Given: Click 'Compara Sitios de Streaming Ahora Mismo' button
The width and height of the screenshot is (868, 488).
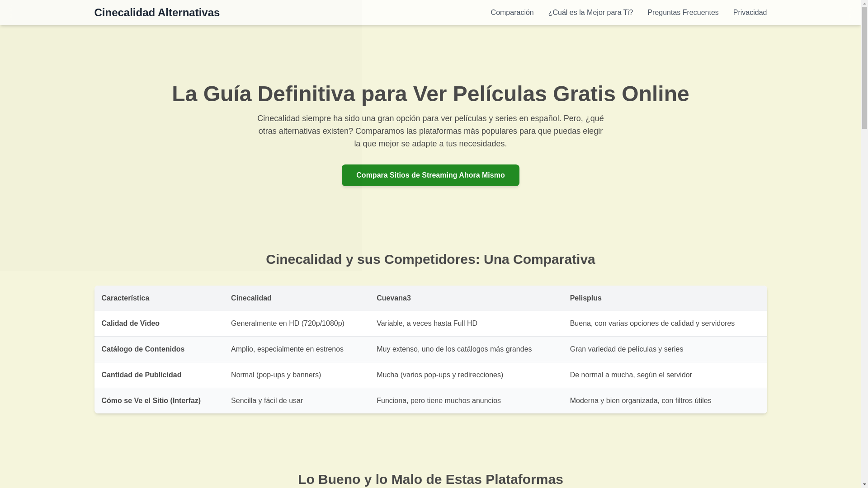Looking at the screenshot, I should click(x=430, y=175).
